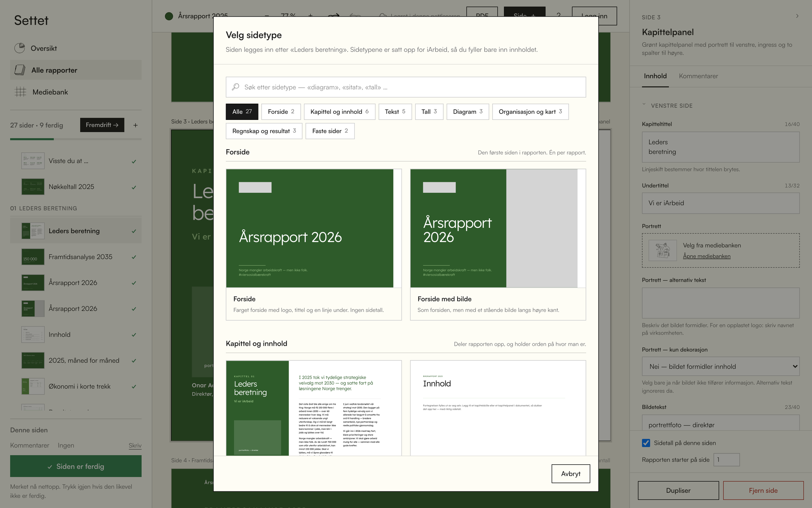This screenshot has width=812, height=508.
Task: Open the Åpne mediebanken link
Action: click(706, 256)
